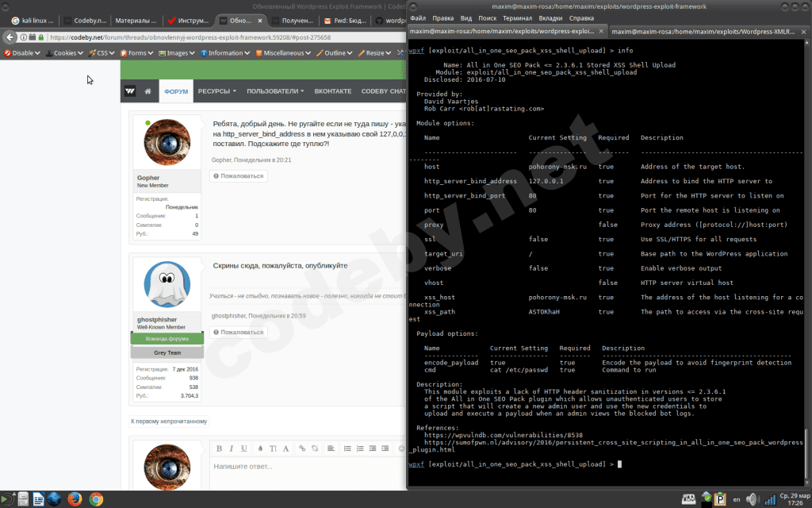Click the К первому непрочитанному link
This screenshot has height=508, width=812.
[168, 421]
